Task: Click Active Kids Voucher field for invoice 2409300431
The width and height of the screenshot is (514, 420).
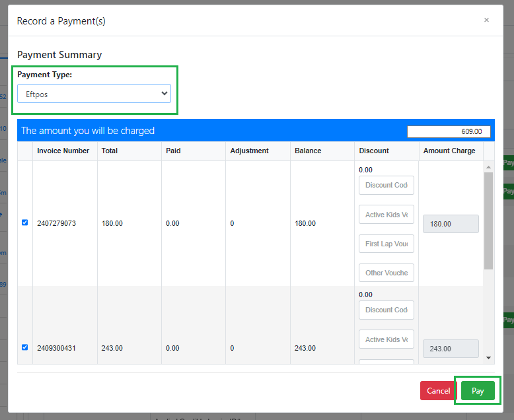Action: [x=386, y=339]
